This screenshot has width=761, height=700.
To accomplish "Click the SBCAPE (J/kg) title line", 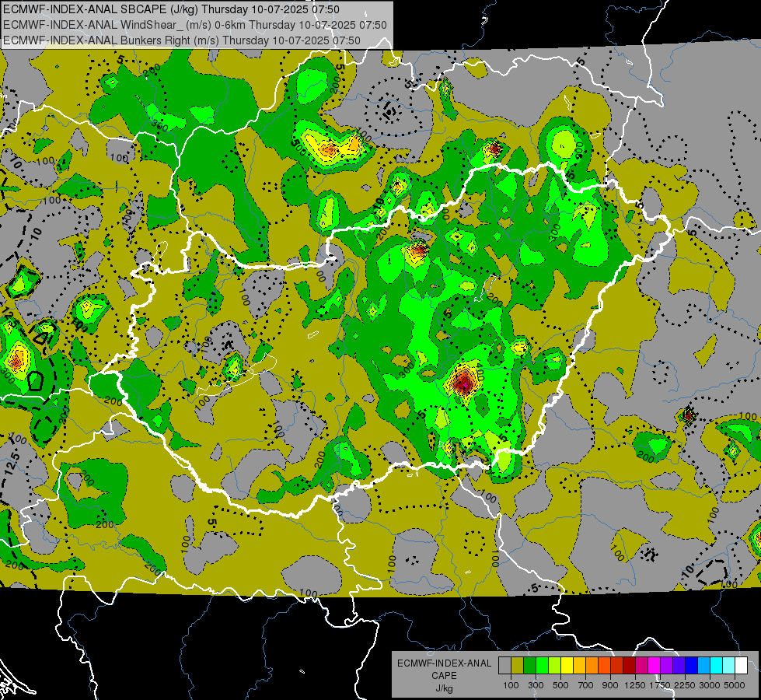I will (171, 9).
